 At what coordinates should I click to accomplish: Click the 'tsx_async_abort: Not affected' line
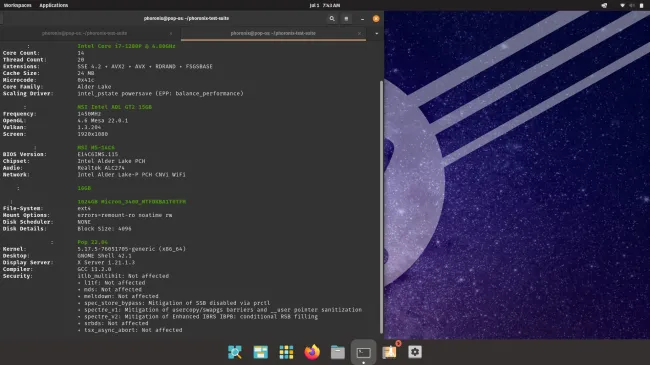(x=130, y=330)
